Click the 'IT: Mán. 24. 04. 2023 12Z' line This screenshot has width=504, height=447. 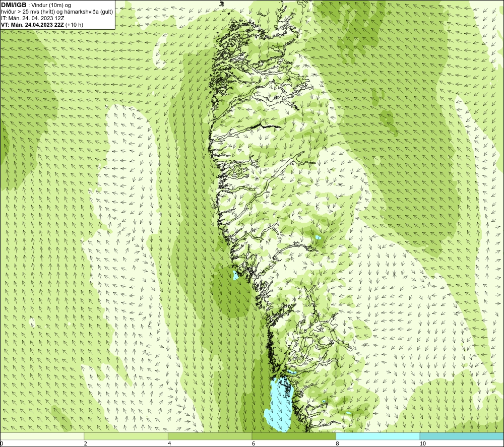click(33, 18)
